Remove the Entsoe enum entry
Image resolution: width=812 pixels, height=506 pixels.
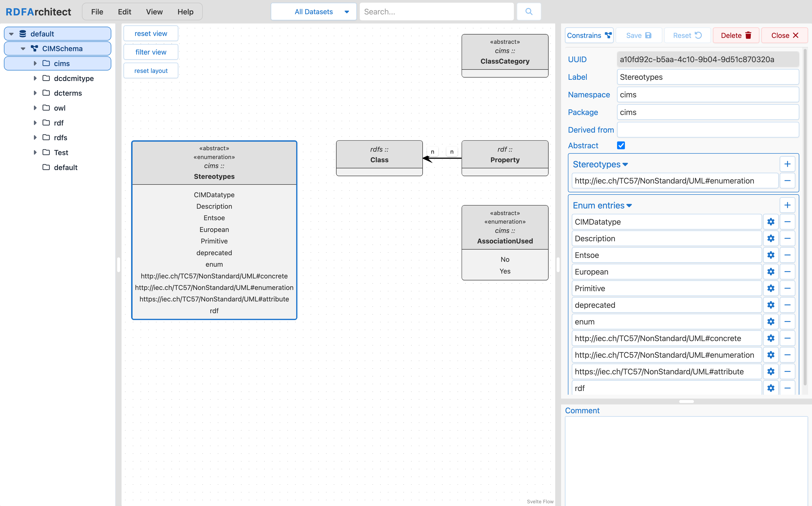click(x=787, y=255)
